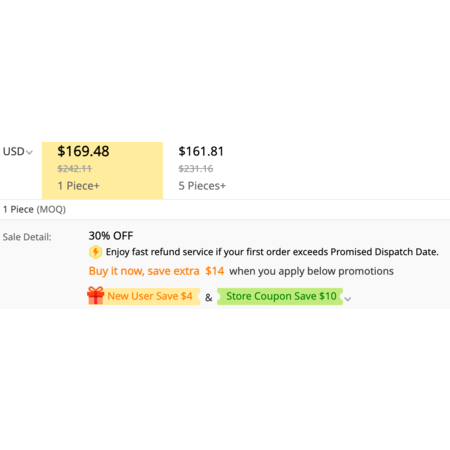This screenshot has height=450, width=450.
Task: Click the crossed-out $231.16 original price
Action: [x=196, y=169]
